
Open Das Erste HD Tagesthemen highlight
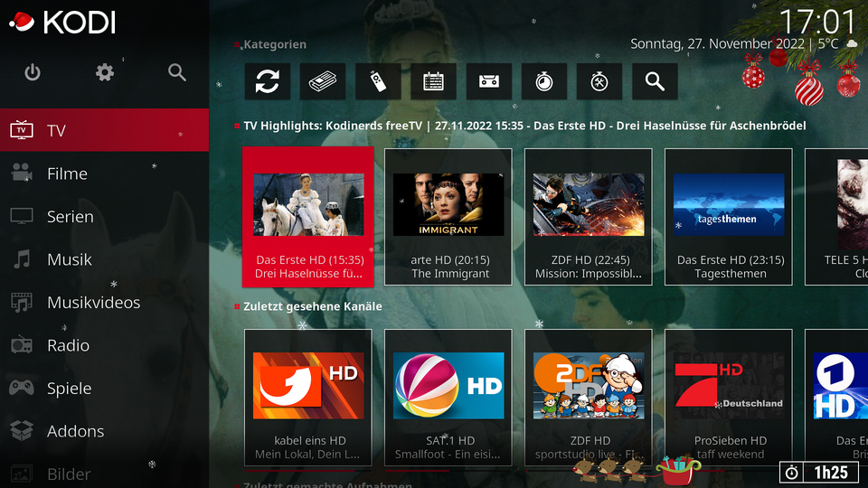coord(729,217)
